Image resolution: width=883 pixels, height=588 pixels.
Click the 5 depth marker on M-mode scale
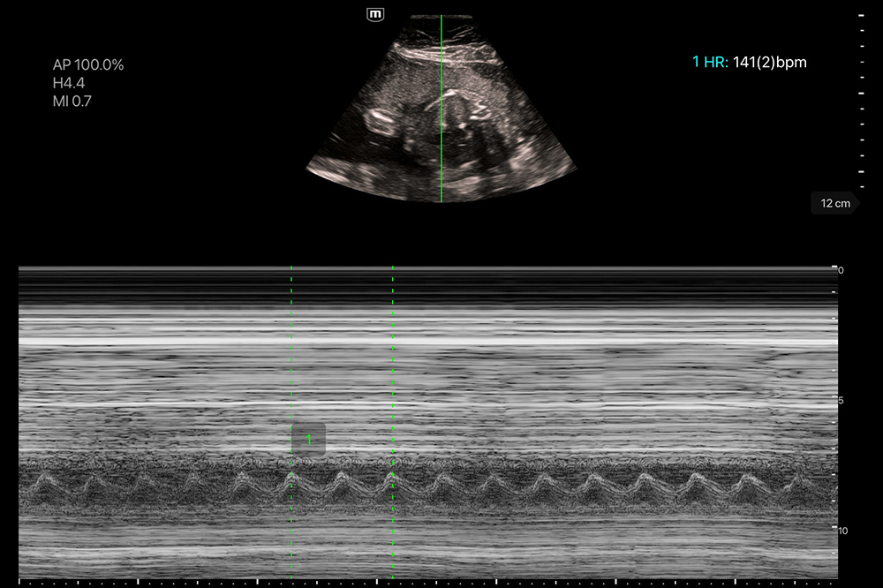[x=841, y=401]
